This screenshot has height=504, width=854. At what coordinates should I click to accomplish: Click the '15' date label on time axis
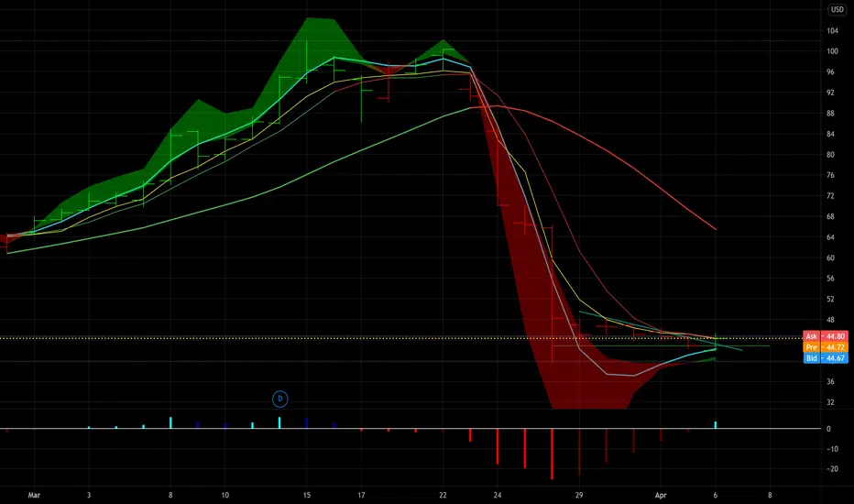[307, 495]
